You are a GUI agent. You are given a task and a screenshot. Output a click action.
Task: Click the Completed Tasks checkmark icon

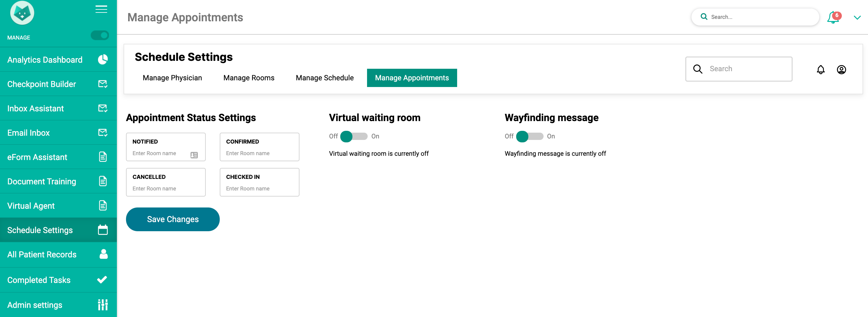[x=102, y=280]
